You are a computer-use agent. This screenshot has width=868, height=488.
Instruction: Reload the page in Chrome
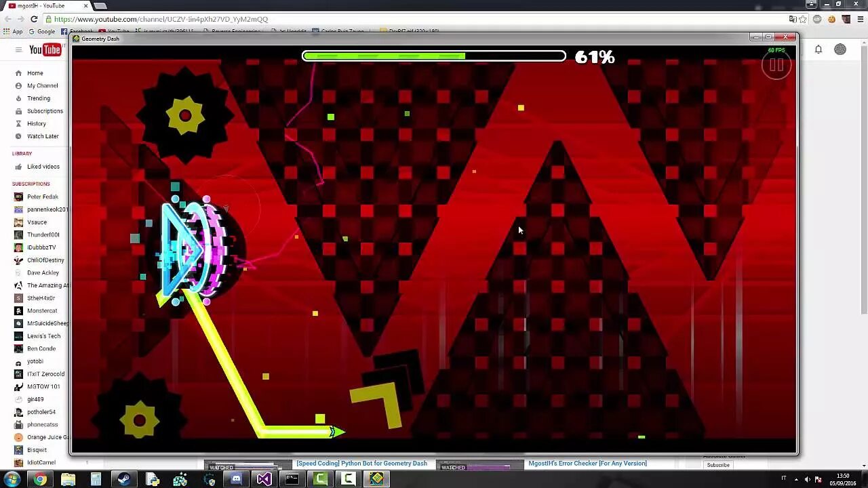(x=34, y=19)
